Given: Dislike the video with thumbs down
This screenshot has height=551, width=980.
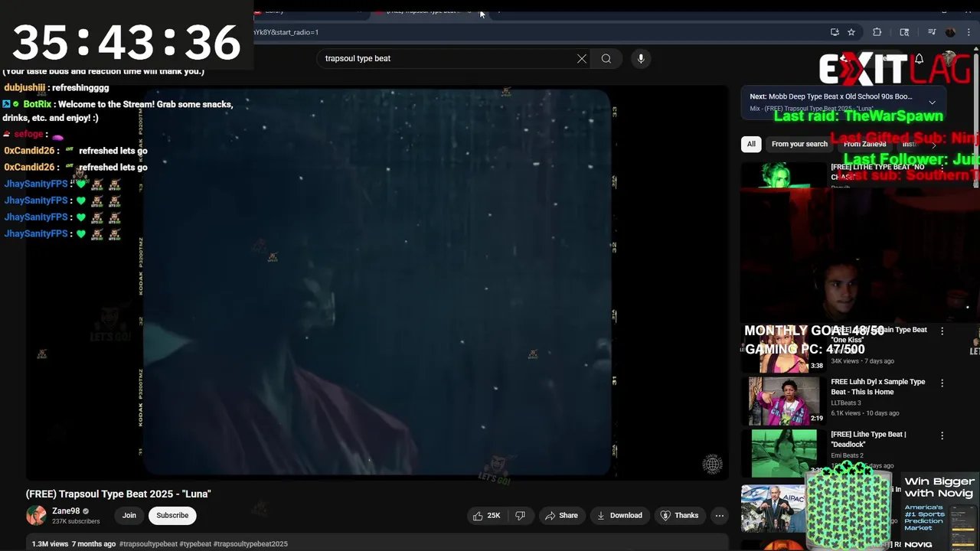Looking at the screenshot, I should coord(520,516).
